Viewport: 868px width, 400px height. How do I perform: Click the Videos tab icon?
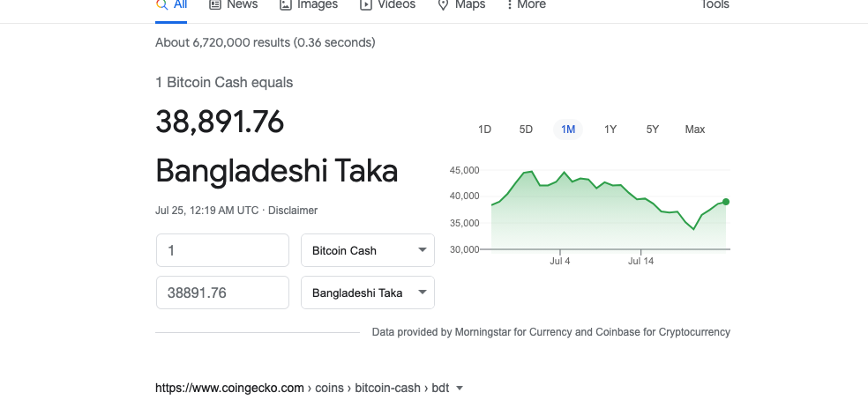[365, 4]
